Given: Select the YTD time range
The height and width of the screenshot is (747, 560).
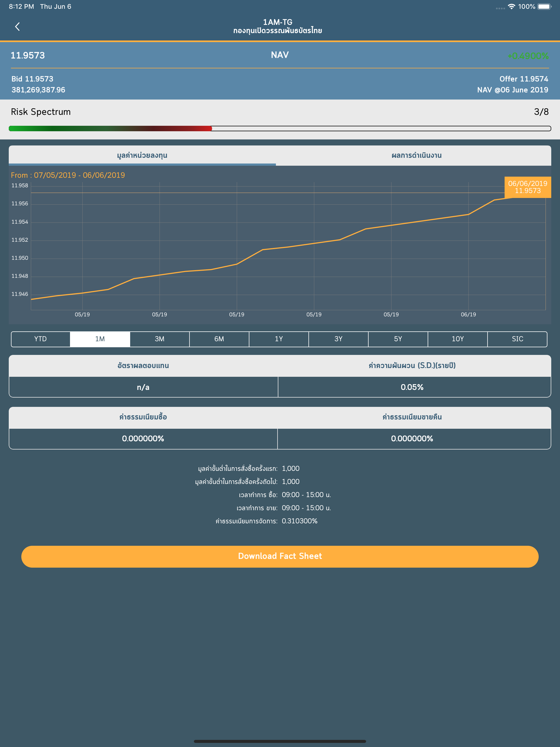Looking at the screenshot, I should pos(40,339).
